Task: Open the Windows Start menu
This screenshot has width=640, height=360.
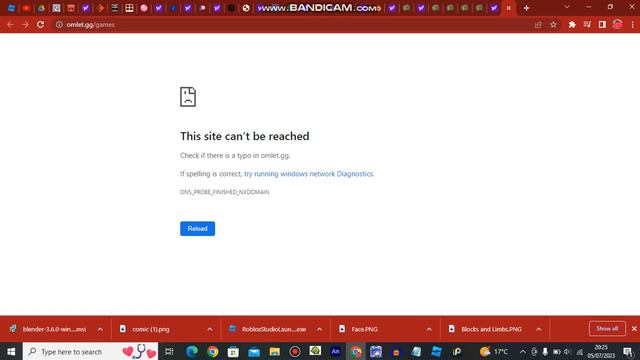Action: point(11,351)
